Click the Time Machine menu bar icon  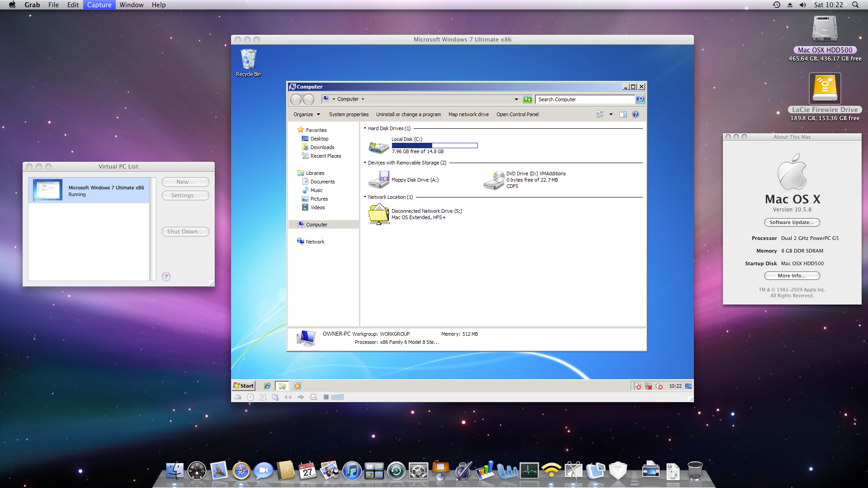click(776, 5)
